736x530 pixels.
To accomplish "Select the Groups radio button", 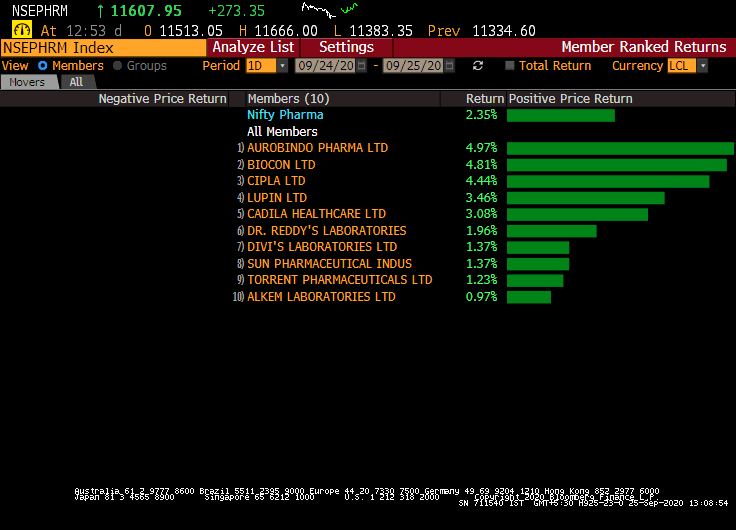I will pos(118,66).
